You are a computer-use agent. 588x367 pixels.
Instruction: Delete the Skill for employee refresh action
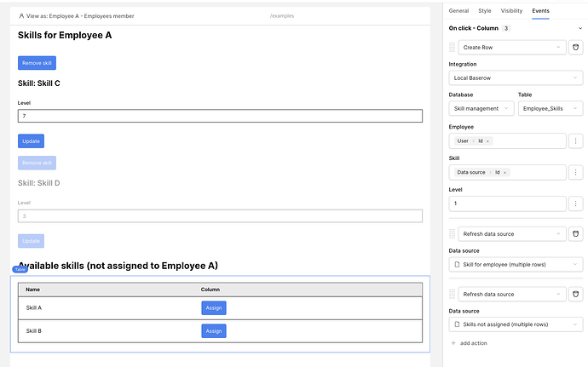coord(575,233)
